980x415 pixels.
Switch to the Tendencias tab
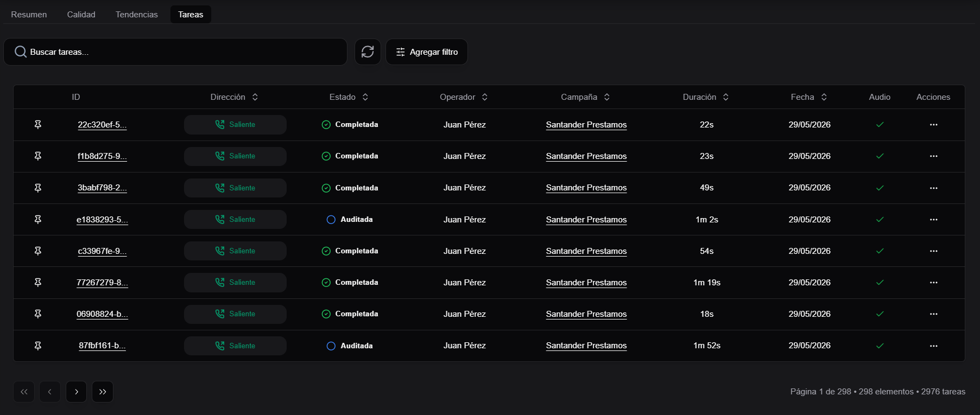coord(136,15)
